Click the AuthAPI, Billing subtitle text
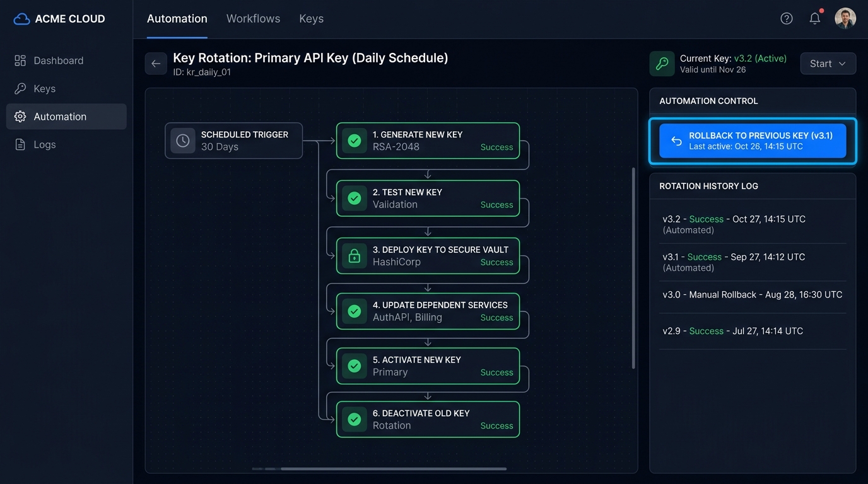Viewport: 868px width, 484px height. coord(408,317)
